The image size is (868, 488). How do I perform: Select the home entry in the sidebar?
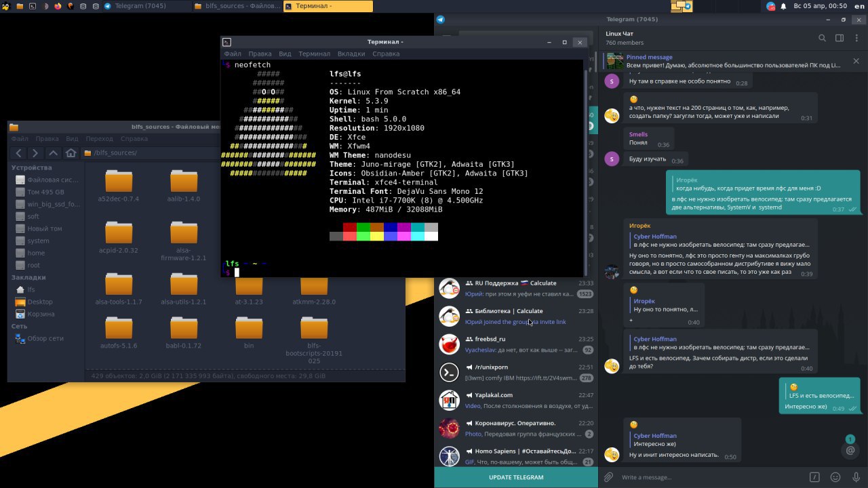point(31,253)
